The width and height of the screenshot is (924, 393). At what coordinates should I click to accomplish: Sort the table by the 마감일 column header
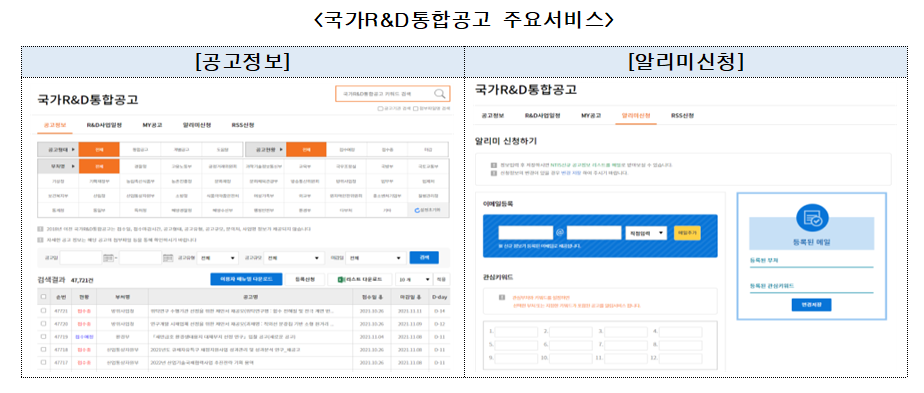coord(410,296)
